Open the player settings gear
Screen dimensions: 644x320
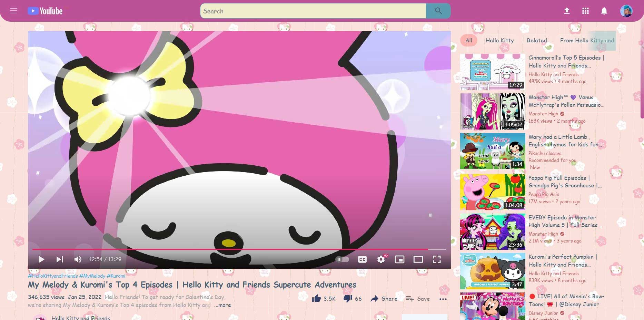[381, 259]
